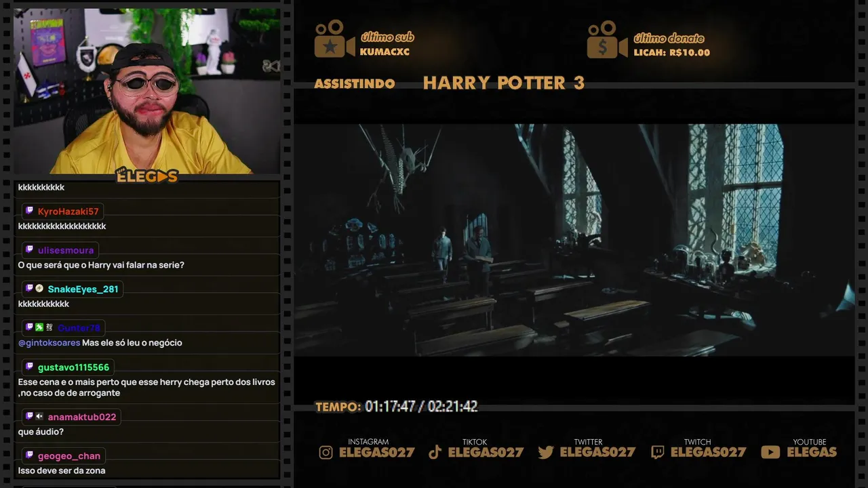
Task: Click round badge next to SnakeEyes_281
Action: coord(39,288)
